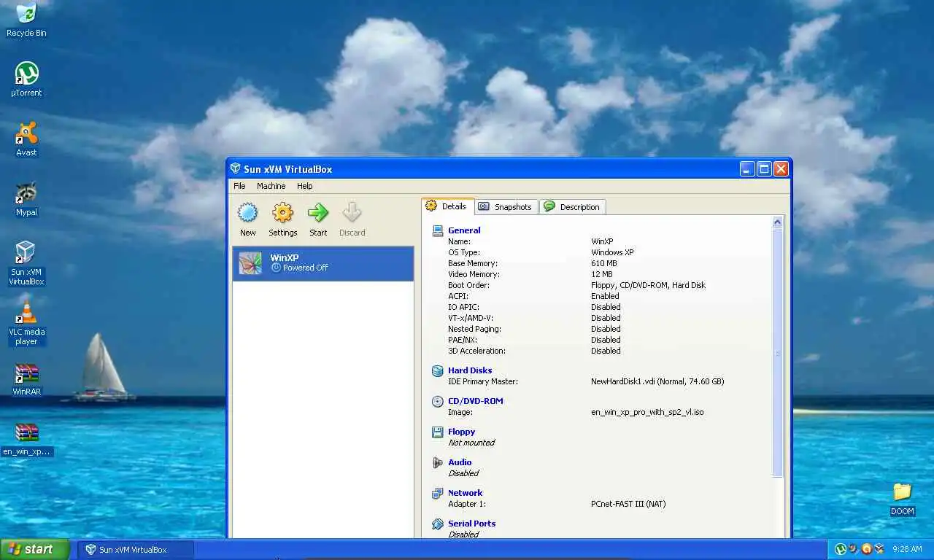Select the WinRAR desktop icon
Viewport: 934px width, 560px height.
tap(26, 379)
